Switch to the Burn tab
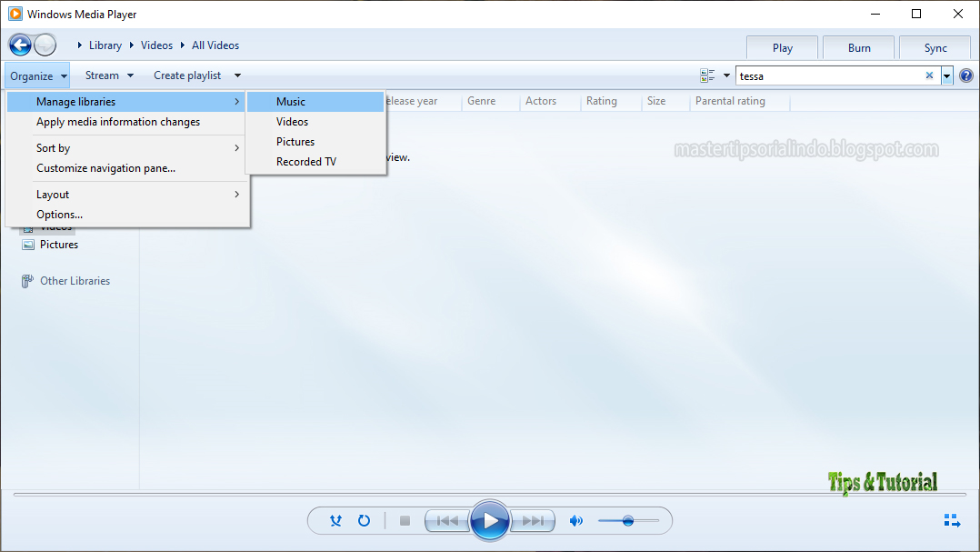Image resolution: width=980 pixels, height=552 pixels. coord(859,47)
